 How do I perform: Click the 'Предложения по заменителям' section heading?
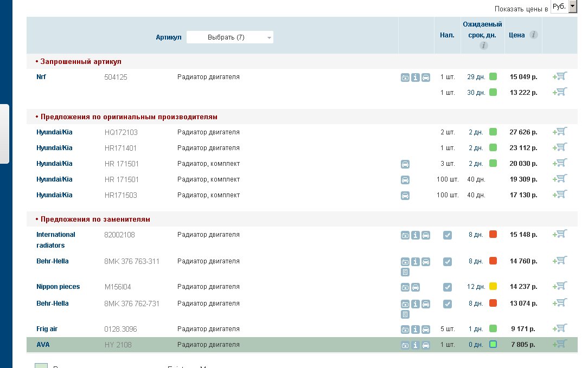click(95, 219)
